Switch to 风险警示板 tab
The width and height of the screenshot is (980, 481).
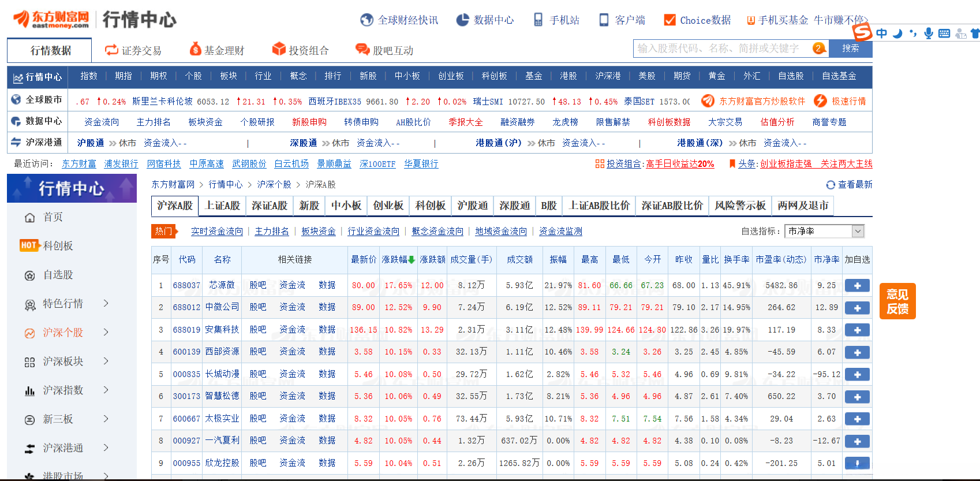point(740,206)
